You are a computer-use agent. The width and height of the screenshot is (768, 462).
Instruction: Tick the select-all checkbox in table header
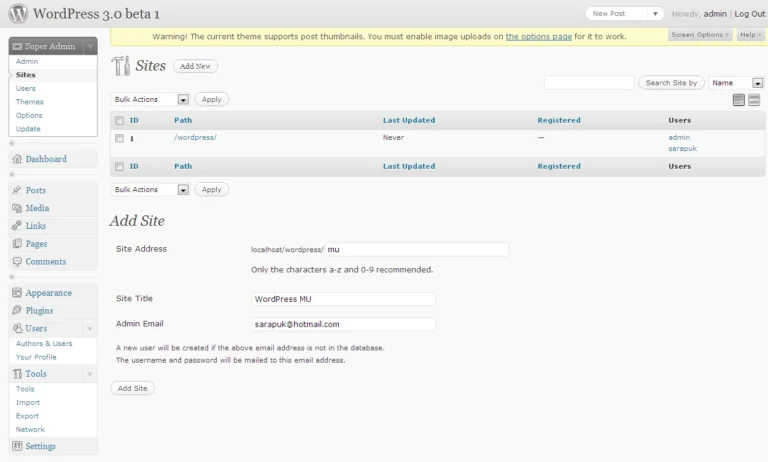120,121
